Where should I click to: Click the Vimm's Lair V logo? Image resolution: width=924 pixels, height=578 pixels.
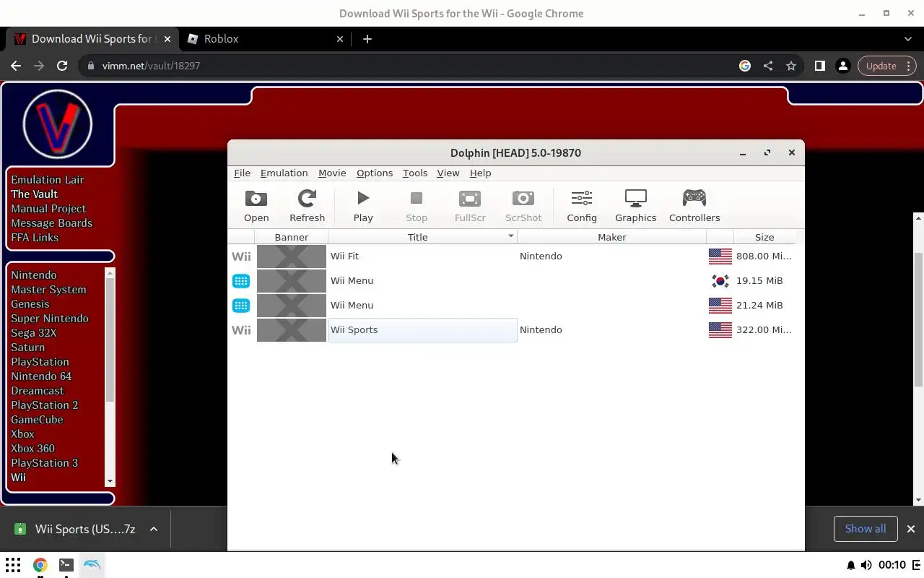point(58,124)
